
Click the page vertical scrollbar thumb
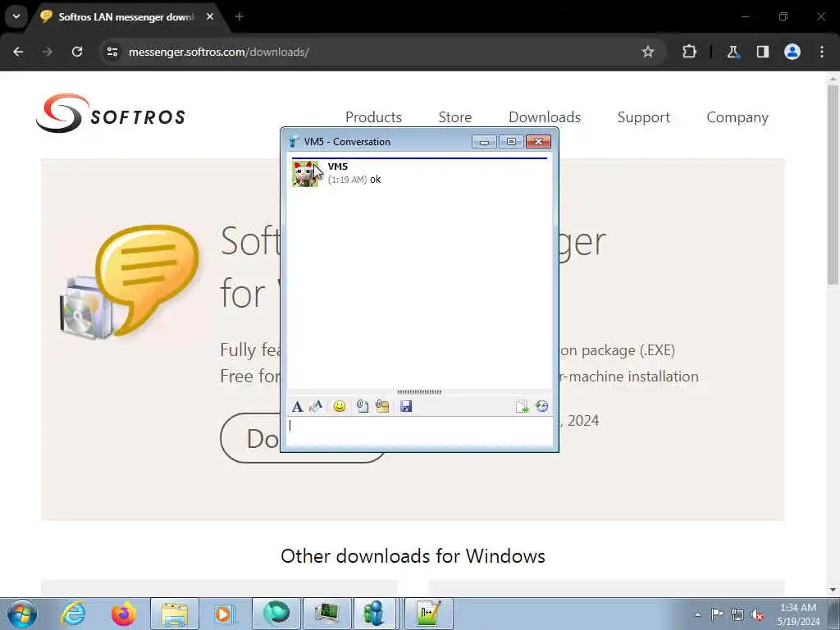point(833,185)
